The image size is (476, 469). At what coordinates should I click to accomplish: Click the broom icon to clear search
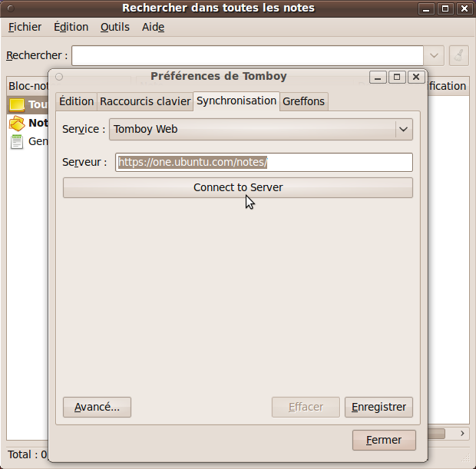(458, 55)
